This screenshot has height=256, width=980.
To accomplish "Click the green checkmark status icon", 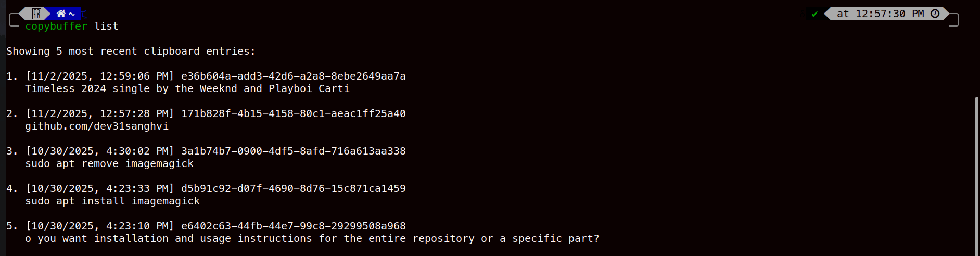I will (x=814, y=14).
